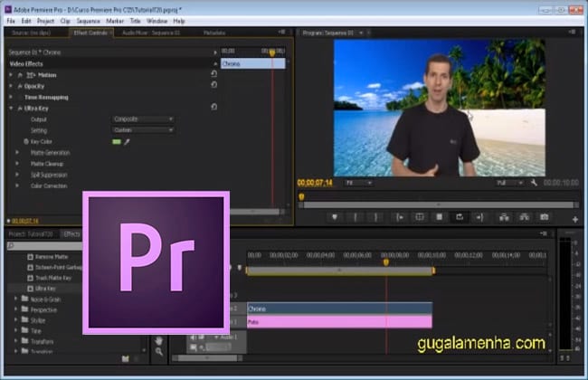
Task: Open Timeline panel menu
Action: (x=544, y=233)
